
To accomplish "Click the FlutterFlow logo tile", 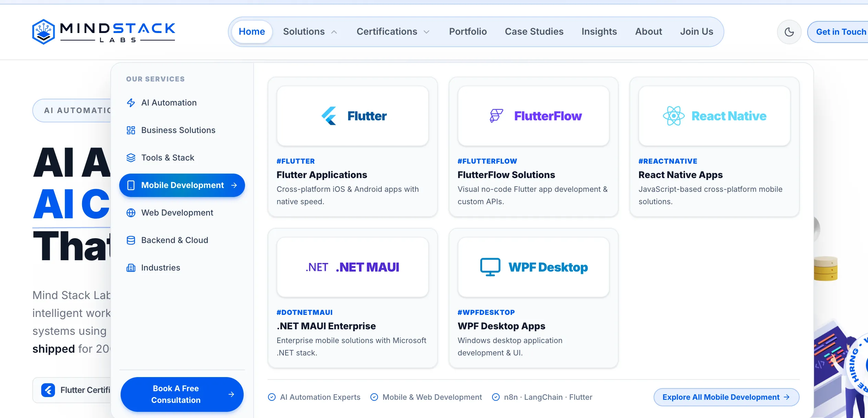I will pos(534,116).
